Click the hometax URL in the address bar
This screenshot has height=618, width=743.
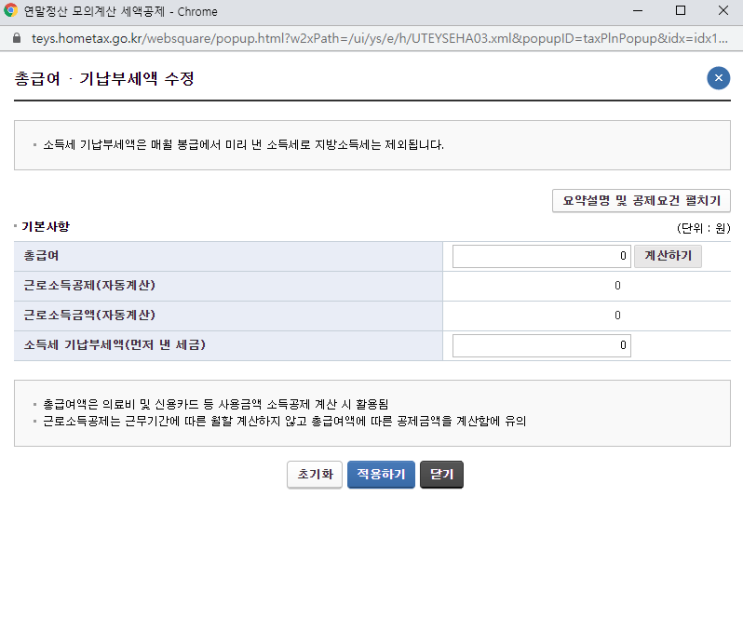(x=379, y=38)
